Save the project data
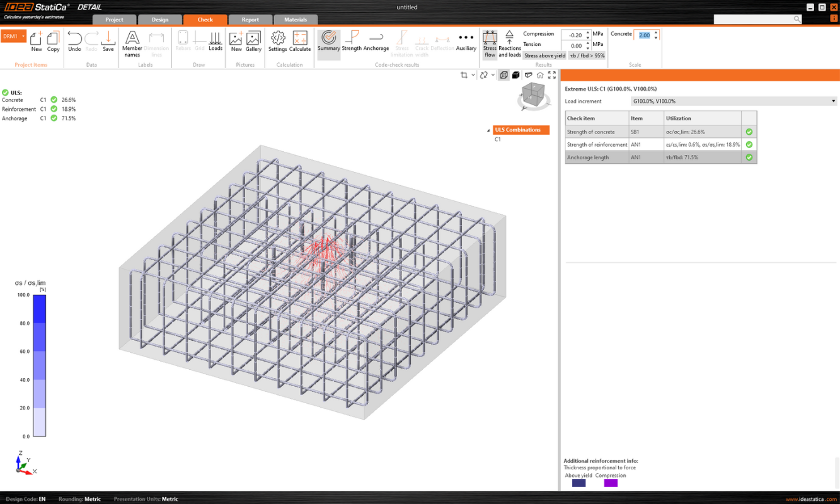This screenshot has height=504, width=840. 108,42
